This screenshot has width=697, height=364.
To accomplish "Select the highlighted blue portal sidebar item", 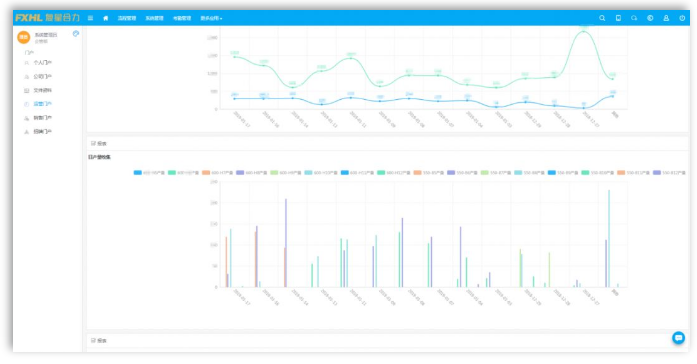I will [x=42, y=104].
